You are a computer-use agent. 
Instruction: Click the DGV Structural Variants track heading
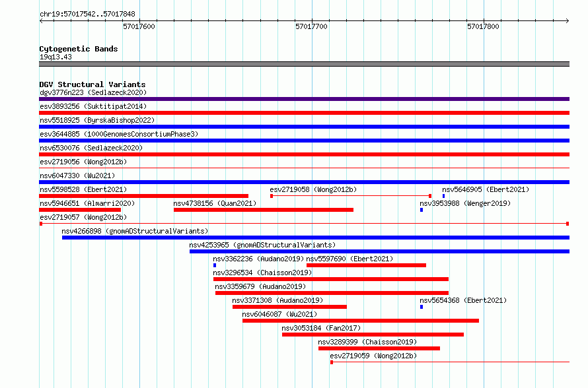pyautogui.click(x=92, y=84)
